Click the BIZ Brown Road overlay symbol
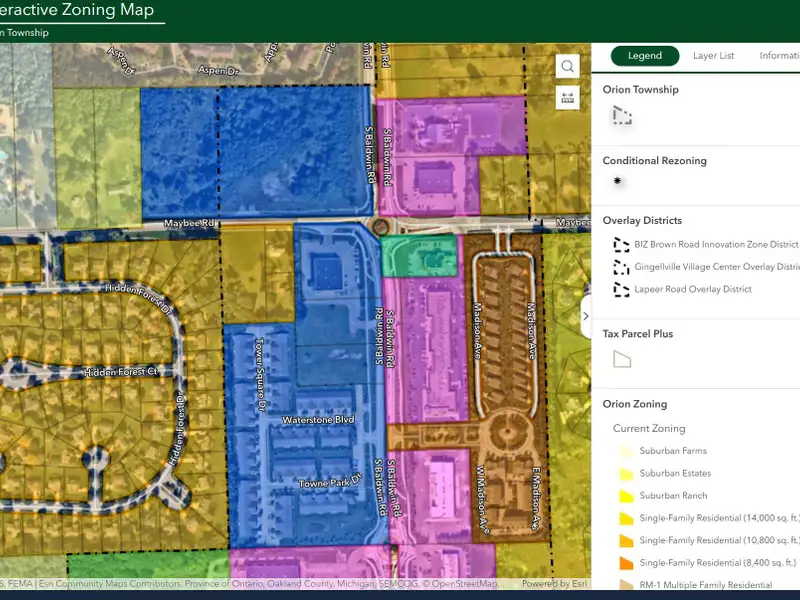The image size is (800, 600). [x=622, y=244]
